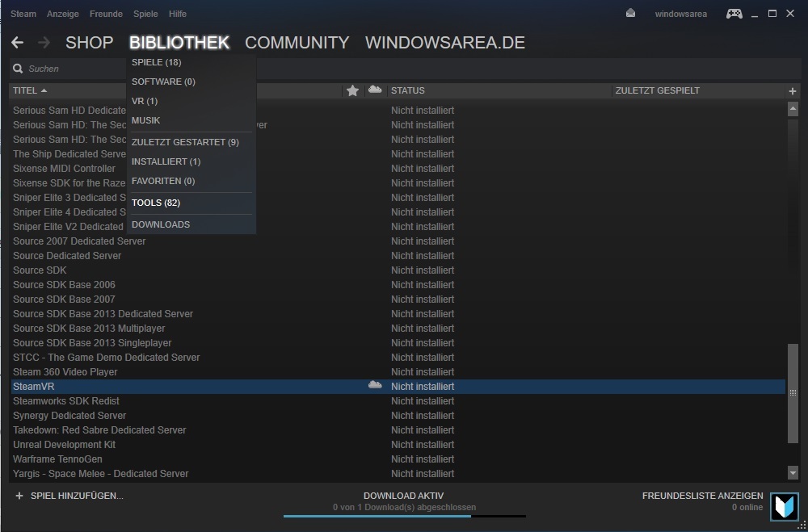This screenshot has width=808, height=532.
Task: Sort by STATUS column header
Action: pyautogui.click(x=407, y=90)
